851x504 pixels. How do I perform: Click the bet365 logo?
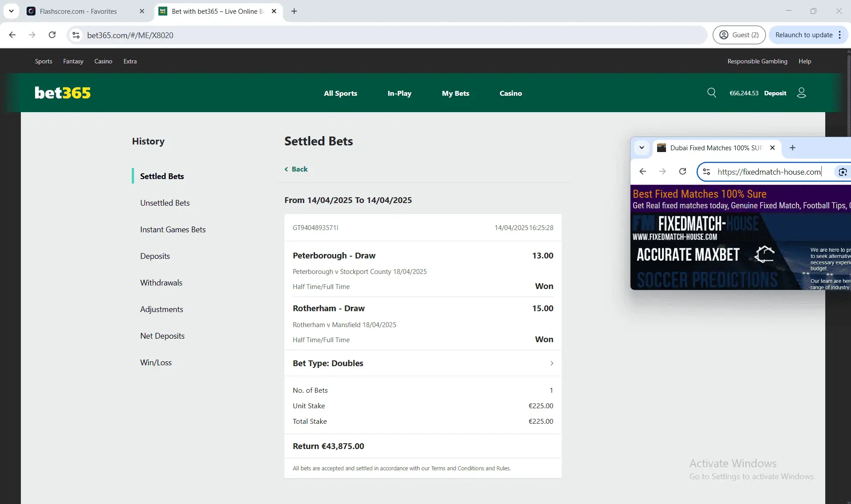pyautogui.click(x=62, y=93)
